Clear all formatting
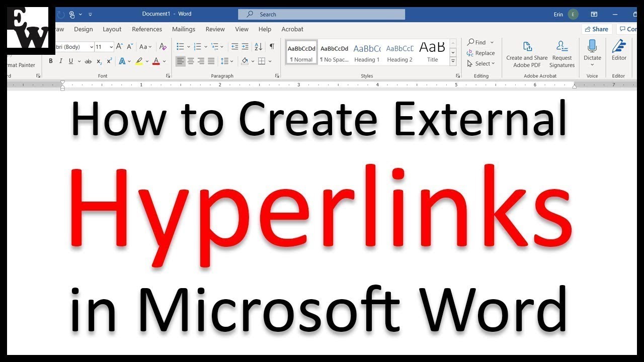Viewport: 644px width, 362px height. pyautogui.click(x=163, y=47)
